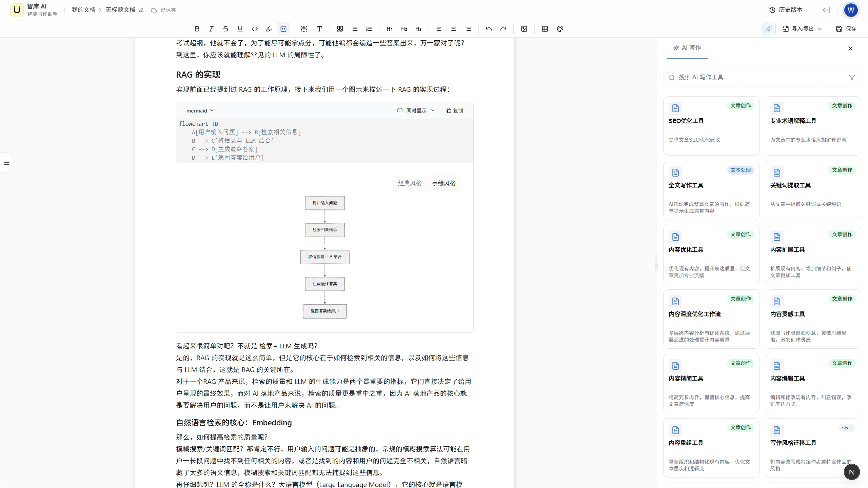Click the undo arrow
The height and width of the screenshot is (488, 868).
(x=489, y=29)
